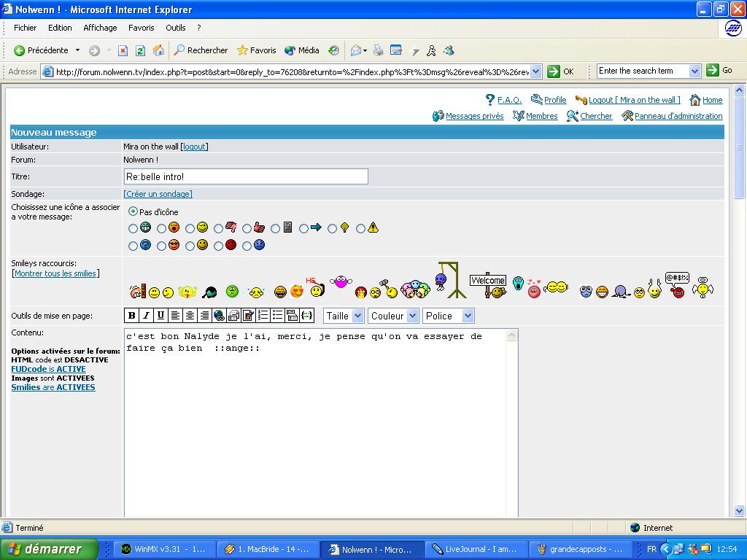The width and height of the screenshot is (747, 560).
Task: Select the 'Pas d'icône' radio button
Action: [133, 211]
